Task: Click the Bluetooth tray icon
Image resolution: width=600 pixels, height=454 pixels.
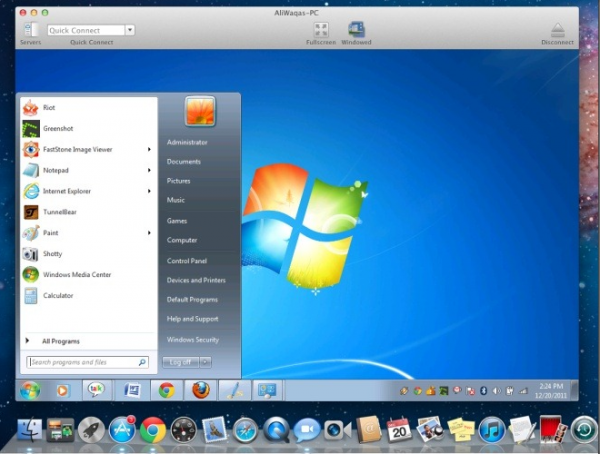Action: 483,391
